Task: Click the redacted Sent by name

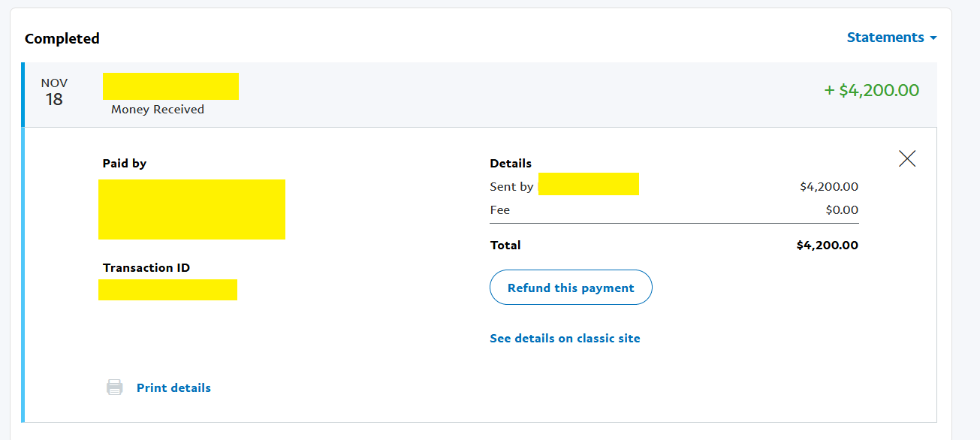Action: click(x=589, y=184)
